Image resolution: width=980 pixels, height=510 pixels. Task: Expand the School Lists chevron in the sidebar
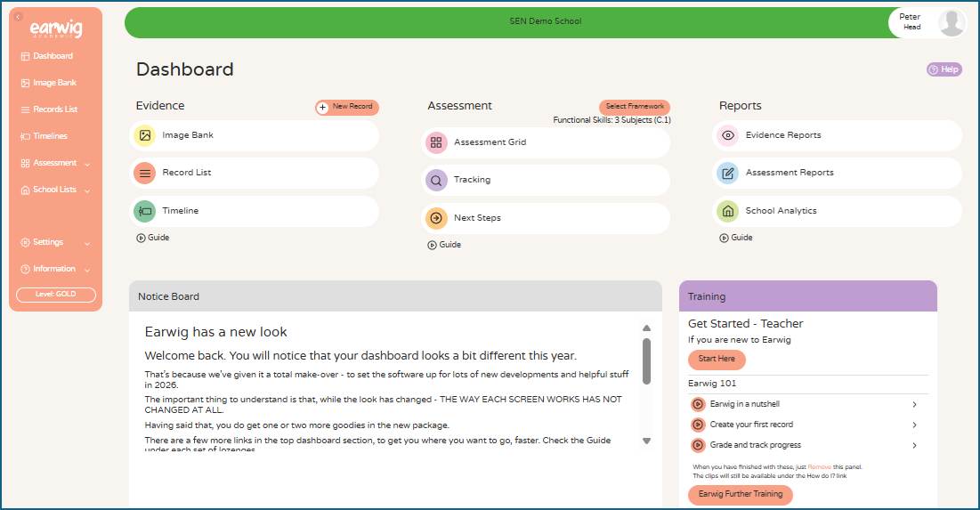[x=87, y=190]
